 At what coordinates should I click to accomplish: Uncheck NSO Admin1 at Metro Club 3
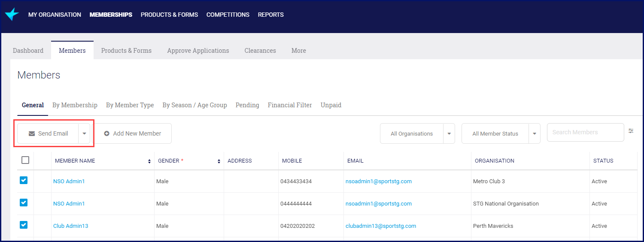(x=24, y=180)
